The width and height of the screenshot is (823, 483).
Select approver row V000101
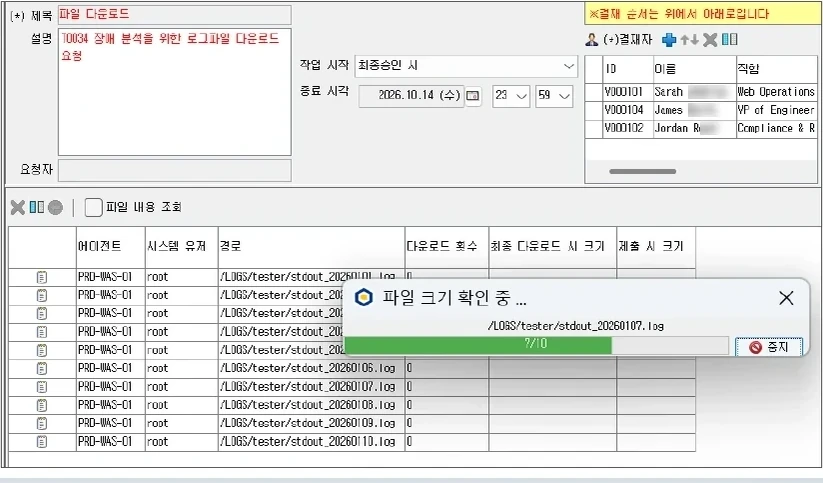(701, 92)
